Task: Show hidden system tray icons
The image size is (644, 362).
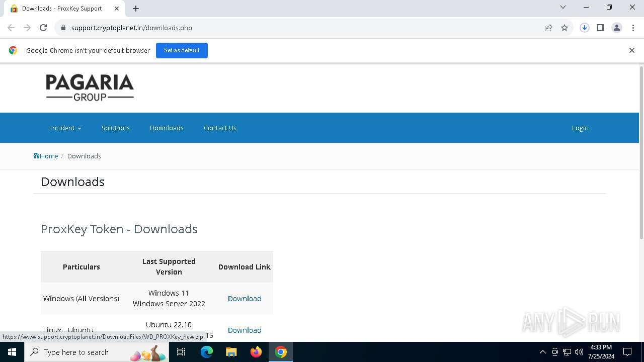Action: pos(542,352)
